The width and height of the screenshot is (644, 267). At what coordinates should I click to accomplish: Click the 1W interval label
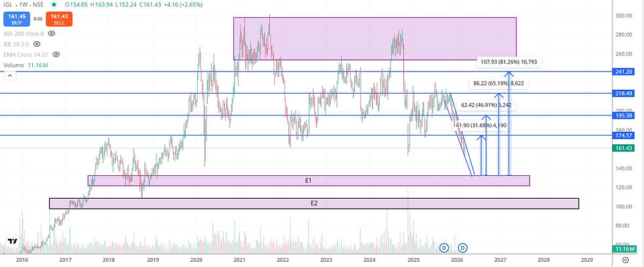coord(24,5)
